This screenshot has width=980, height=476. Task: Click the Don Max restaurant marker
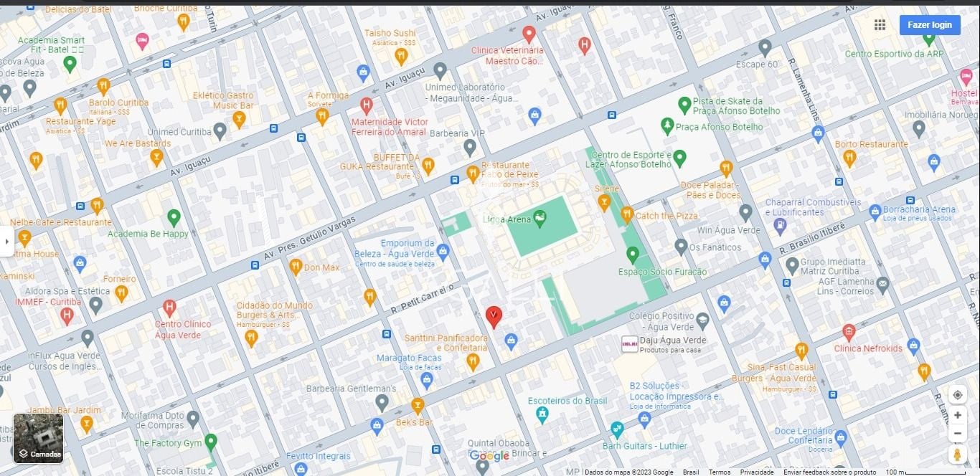[295, 267]
